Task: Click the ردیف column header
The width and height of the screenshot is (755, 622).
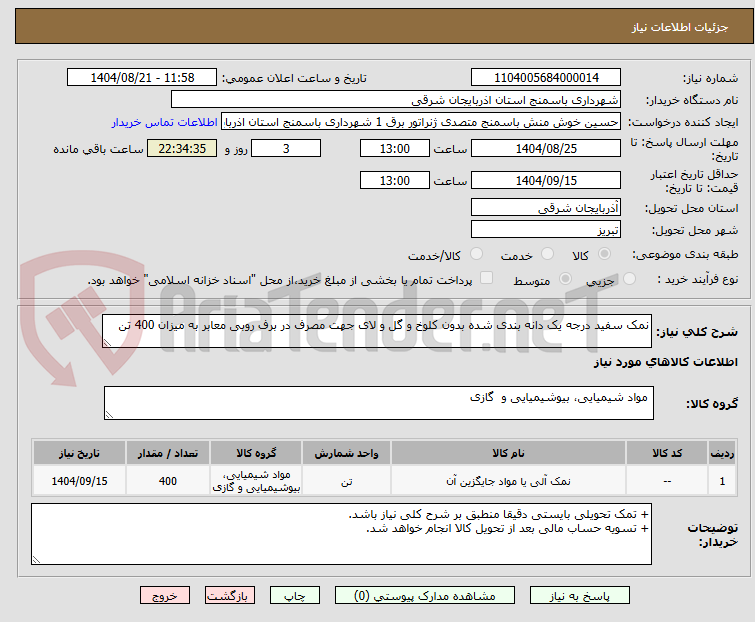Action: point(722,453)
